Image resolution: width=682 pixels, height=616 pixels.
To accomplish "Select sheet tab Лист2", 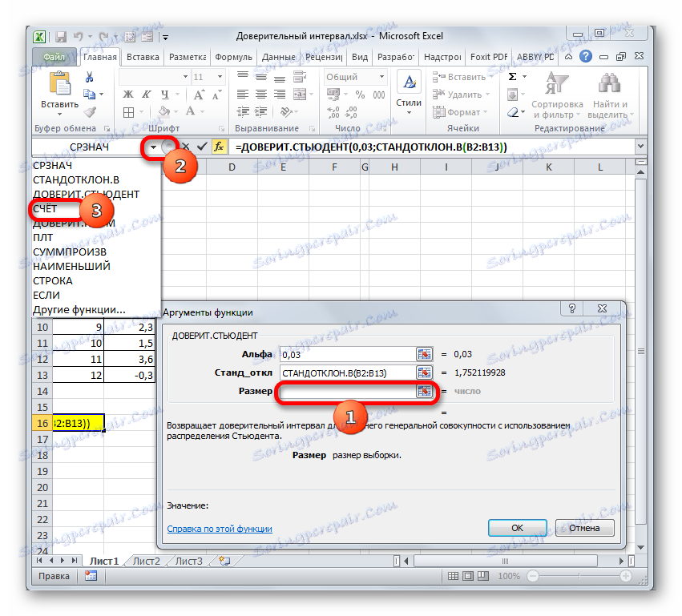I will click(x=146, y=562).
